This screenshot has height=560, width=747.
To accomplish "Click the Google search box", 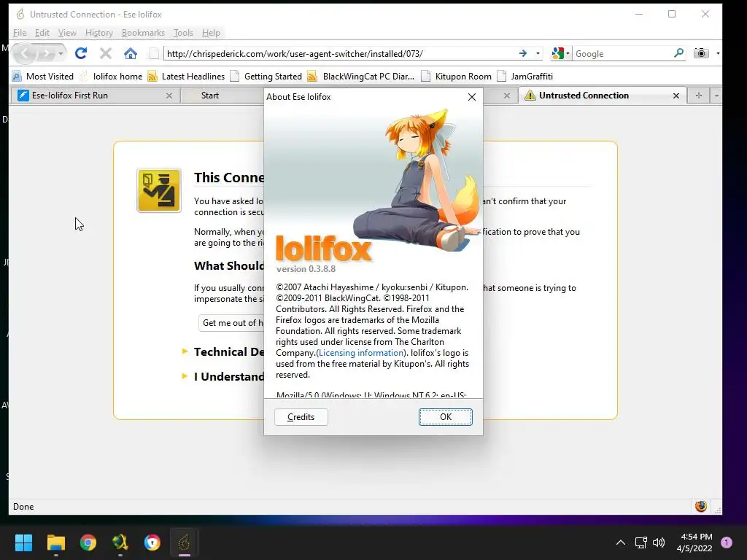I will pyautogui.click(x=623, y=54).
